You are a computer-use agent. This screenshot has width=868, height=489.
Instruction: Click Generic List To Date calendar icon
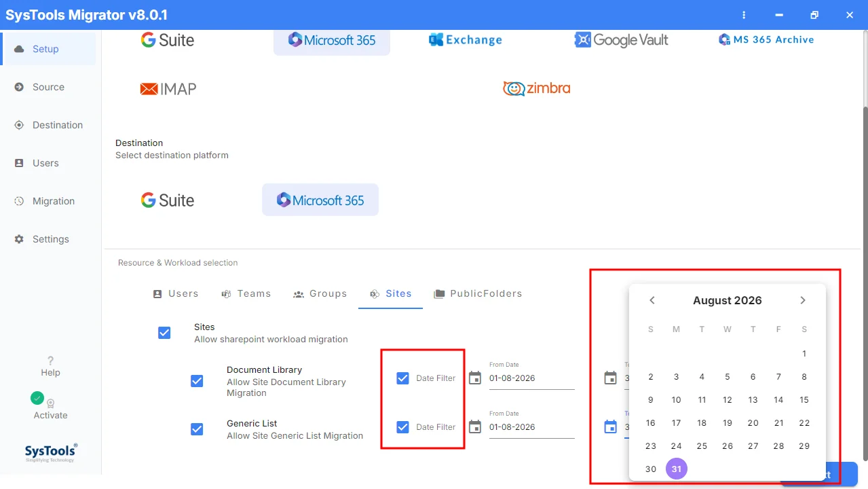click(x=610, y=427)
